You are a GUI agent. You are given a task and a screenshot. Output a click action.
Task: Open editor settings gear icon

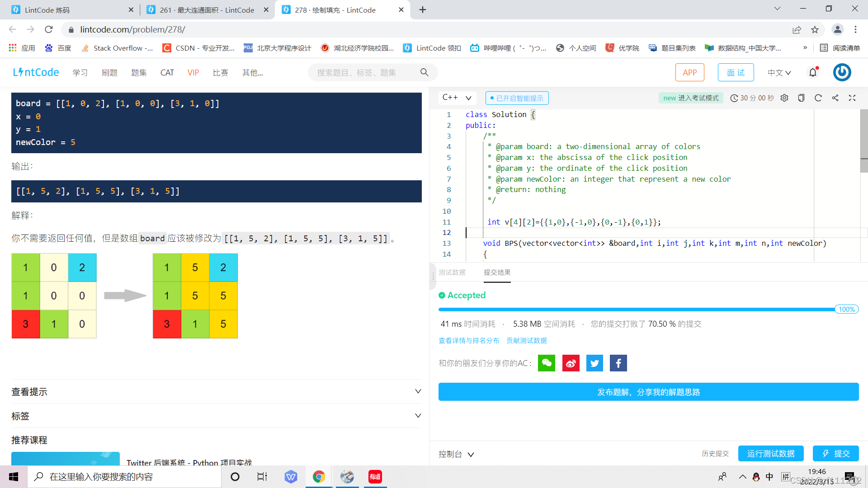[x=784, y=98]
